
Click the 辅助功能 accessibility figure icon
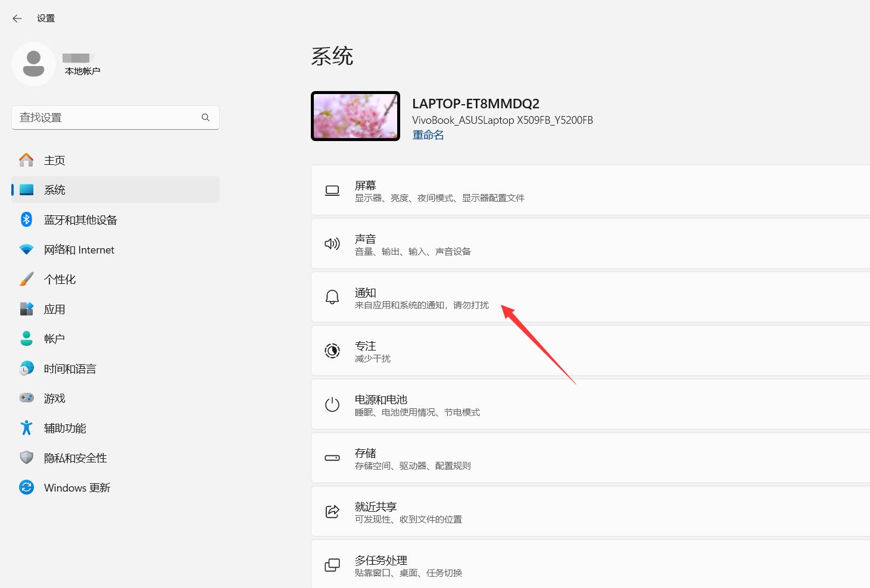[x=26, y=428]
